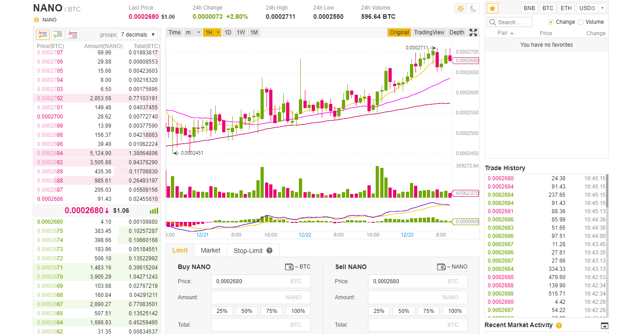Set buy amount to 50%
644x334 pixels.
[247, 311]
